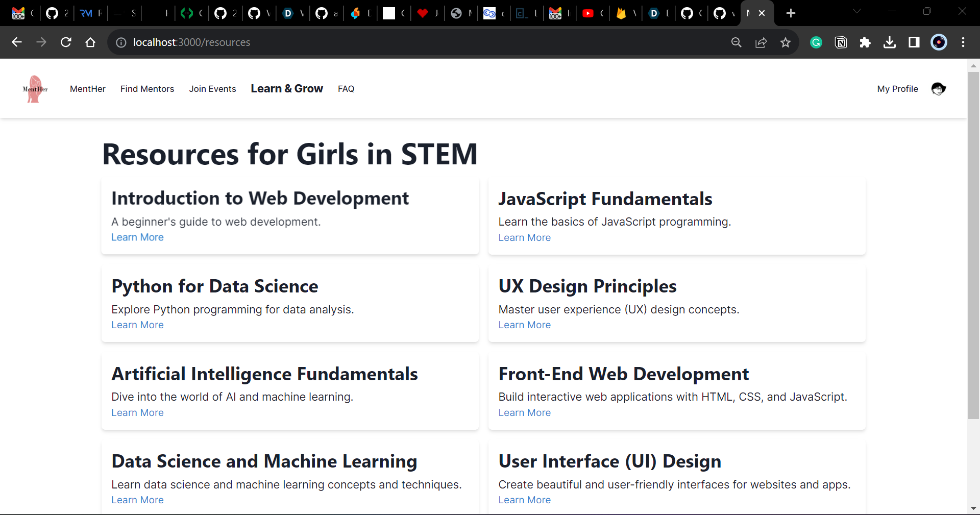This screenshot has width=980, height=515.
Task: Click the scrollbar up arrow
Action: 973,66
